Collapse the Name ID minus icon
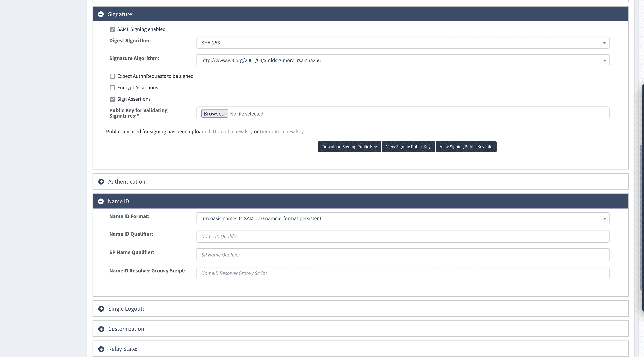The height and width of the screenshot is (357, 644). (101, 201)
